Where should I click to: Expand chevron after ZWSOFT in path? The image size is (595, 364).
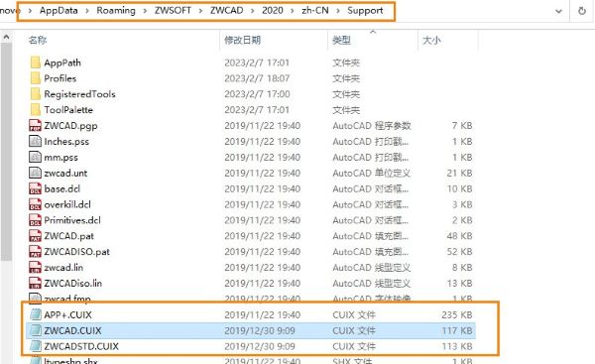[200, 11]
